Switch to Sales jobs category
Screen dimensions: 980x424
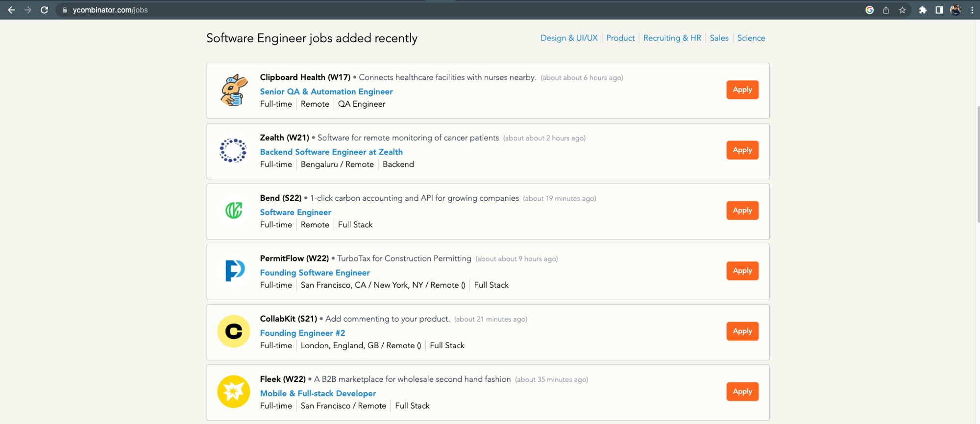pos(719,38)
